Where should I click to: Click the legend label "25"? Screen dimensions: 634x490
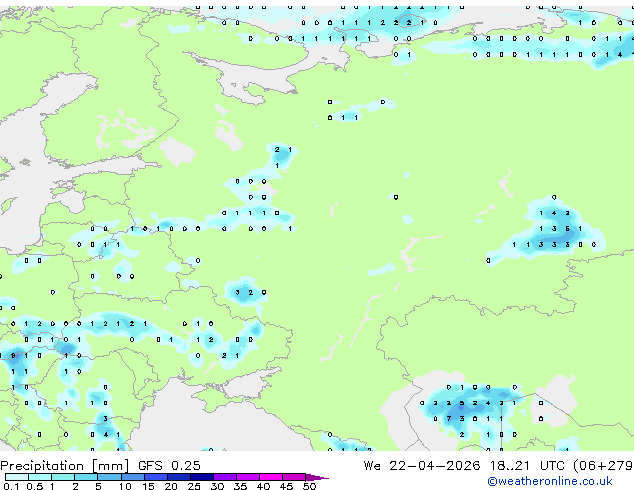[194, 486]
